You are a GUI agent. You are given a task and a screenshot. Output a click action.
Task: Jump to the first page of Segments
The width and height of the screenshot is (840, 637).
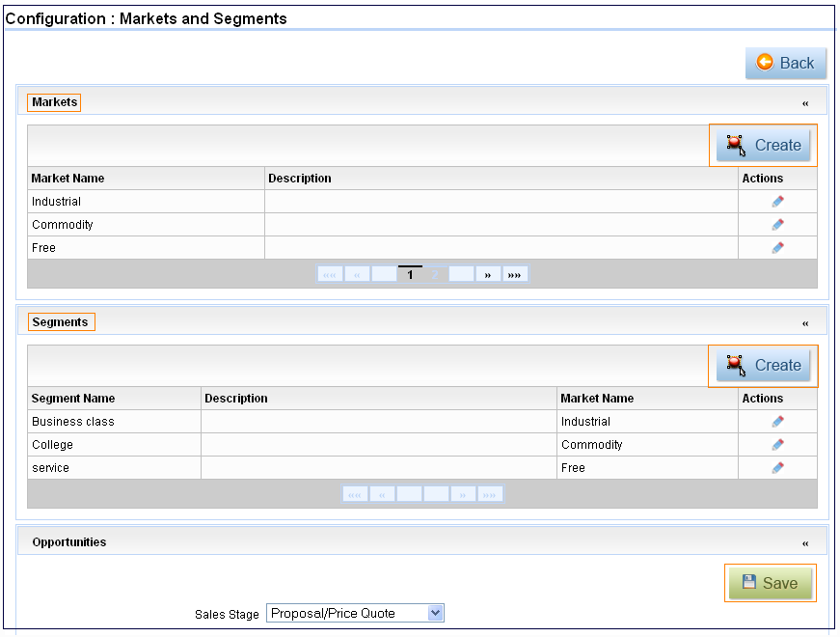355,494
